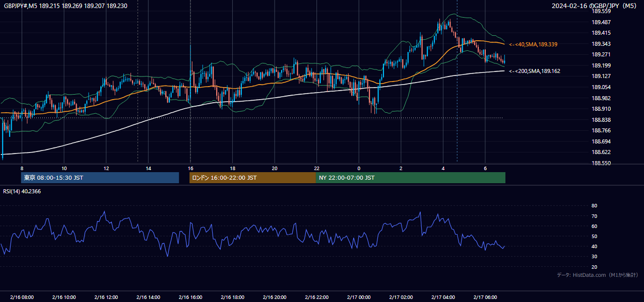The width and height of the screenshot is (644, 302).
Task: Click the bottom date label 2/17 04:00
Action: (x=443, y=297)
